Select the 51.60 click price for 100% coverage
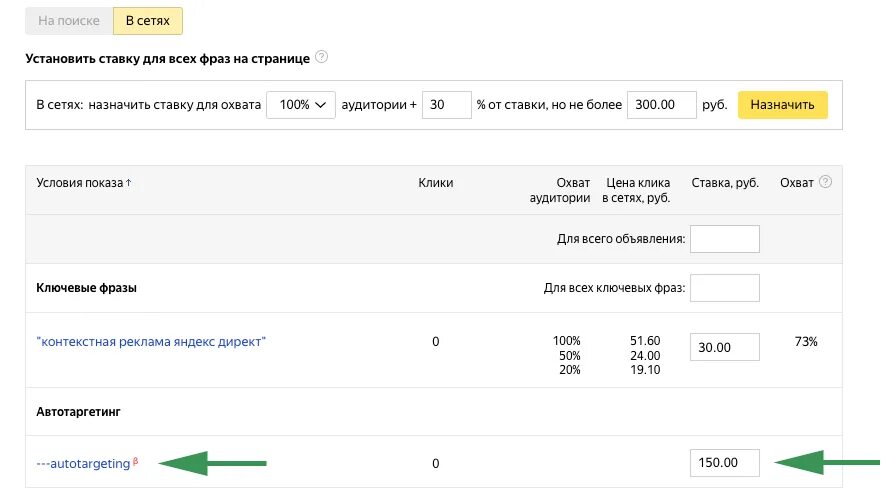The width and height of the screenshot is (890, 503). (646, 342)
